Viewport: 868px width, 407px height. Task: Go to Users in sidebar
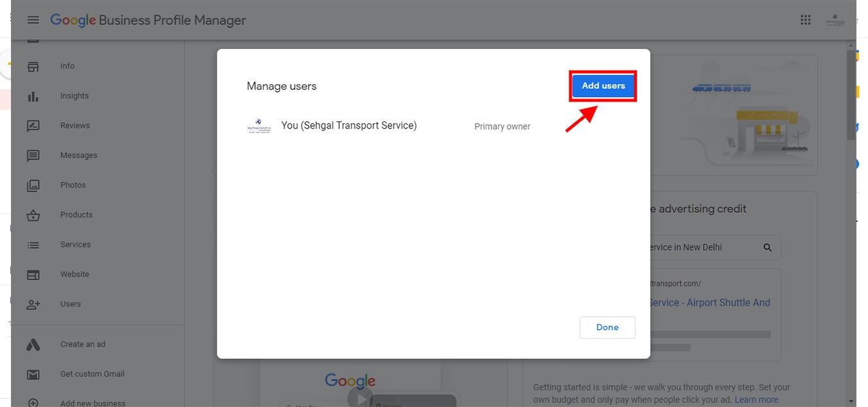pos(70,304)
